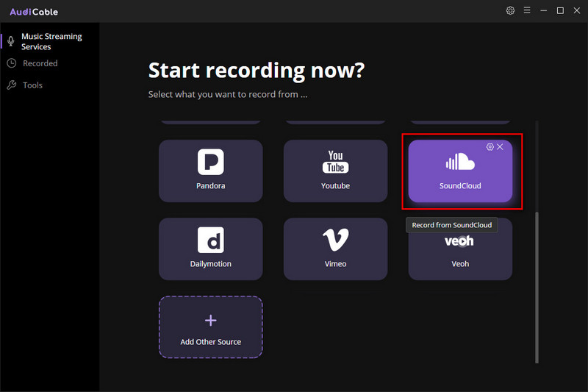Viewport: 588px width, 392px height.
Task: Minimize the AudiCable window
Action: pos(543,10)
